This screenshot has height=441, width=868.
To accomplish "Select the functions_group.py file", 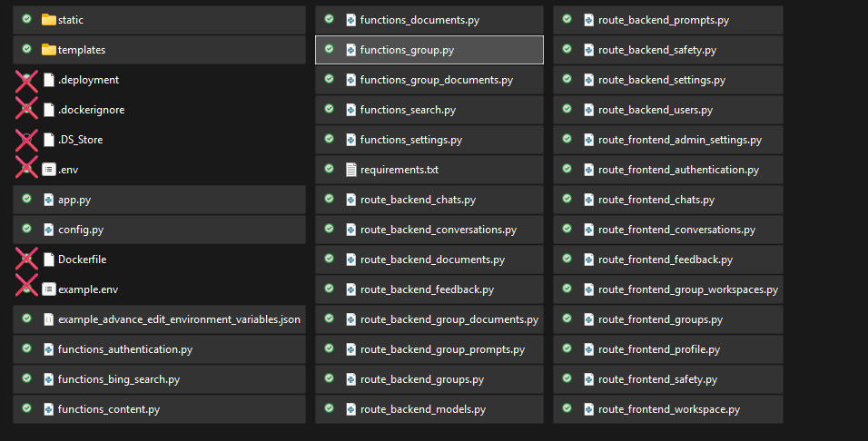I will coord(407,50).
